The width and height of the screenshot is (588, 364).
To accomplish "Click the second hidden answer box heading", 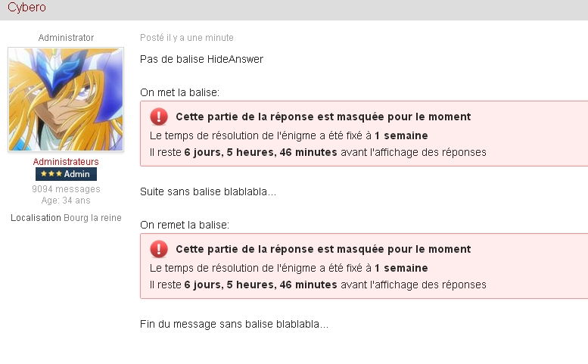I will (x=323, y=249).
